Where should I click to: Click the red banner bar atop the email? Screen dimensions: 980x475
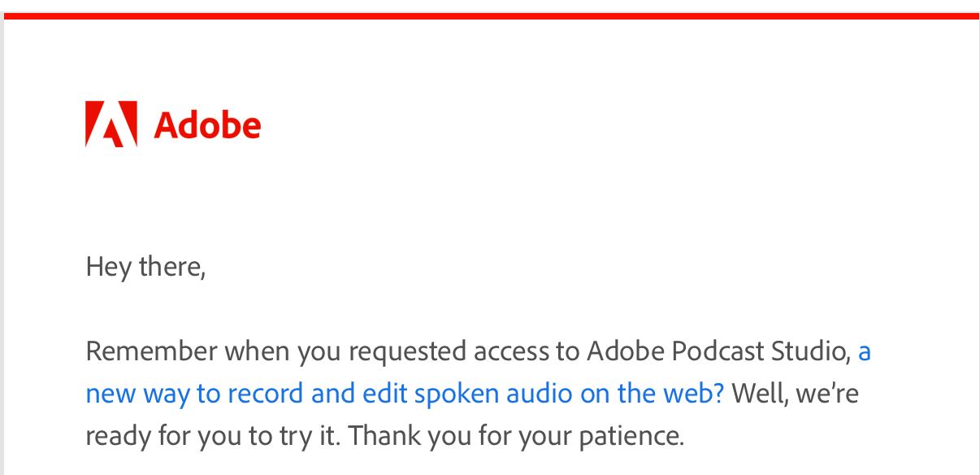click(490, 16)
